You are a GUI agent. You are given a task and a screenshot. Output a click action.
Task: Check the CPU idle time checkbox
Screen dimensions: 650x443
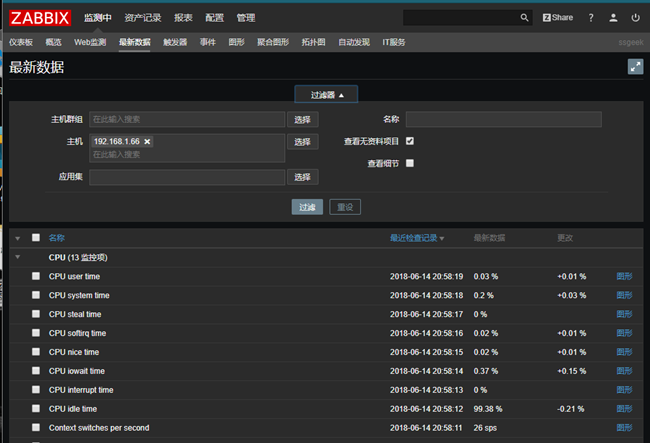point(36,409)
